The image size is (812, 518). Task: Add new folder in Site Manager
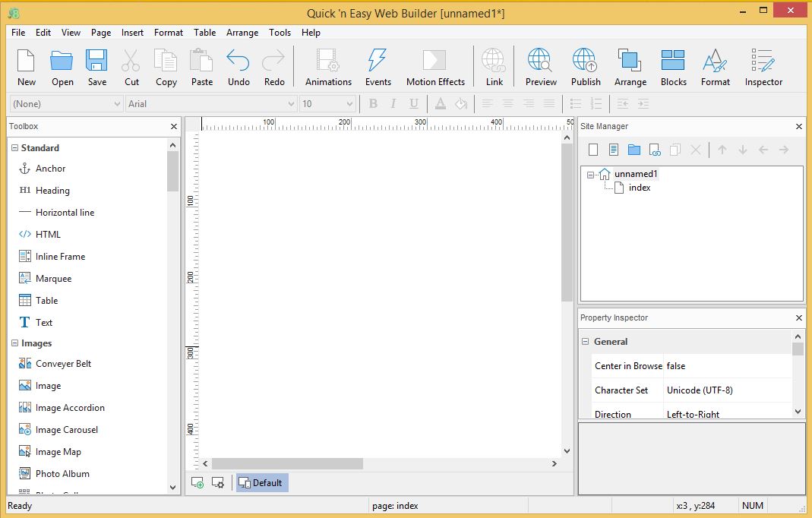633,150
